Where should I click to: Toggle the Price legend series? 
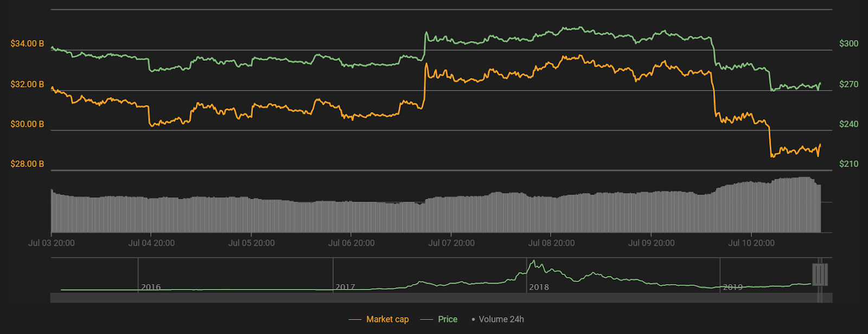click(x=439, y=319)
